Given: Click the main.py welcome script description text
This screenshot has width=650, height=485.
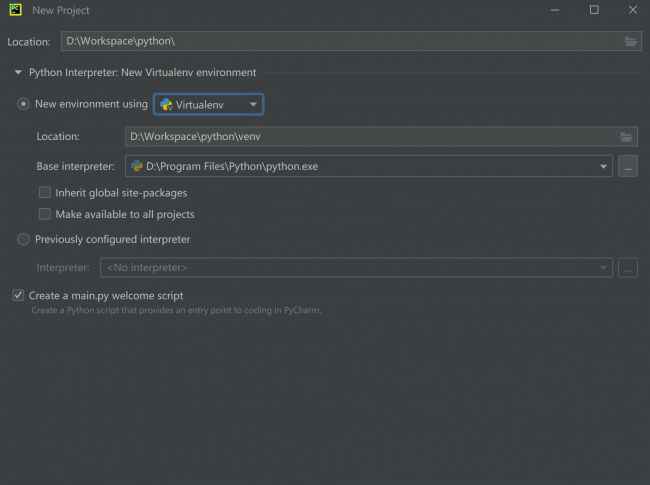Looking at the screenshot, I should (176, 310).
